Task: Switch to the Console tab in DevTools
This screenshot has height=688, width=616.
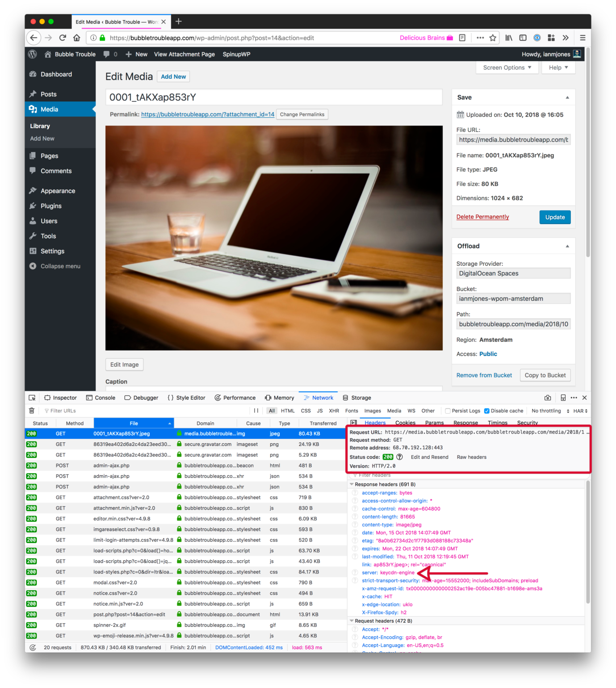Action: pos(101,398)
